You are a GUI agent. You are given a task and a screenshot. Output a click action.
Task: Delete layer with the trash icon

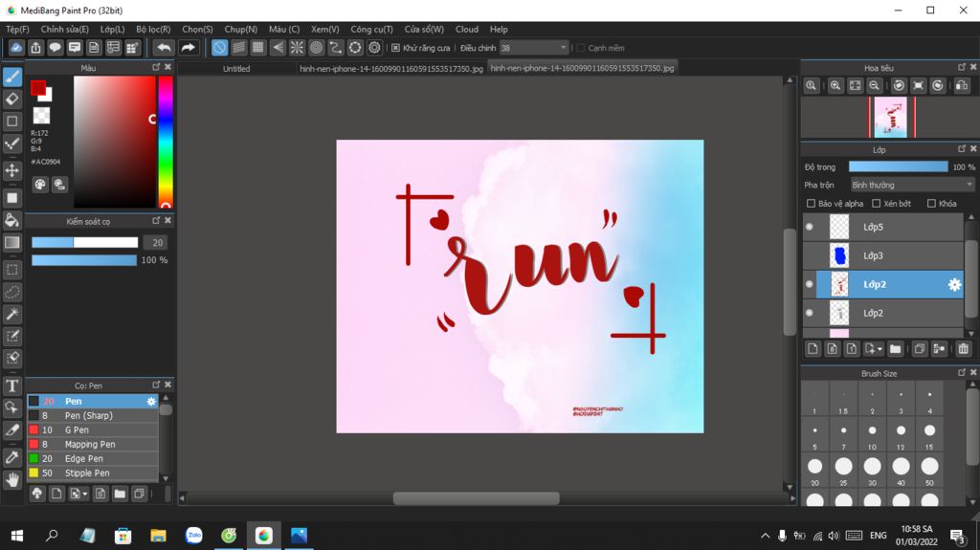(963, 349)
